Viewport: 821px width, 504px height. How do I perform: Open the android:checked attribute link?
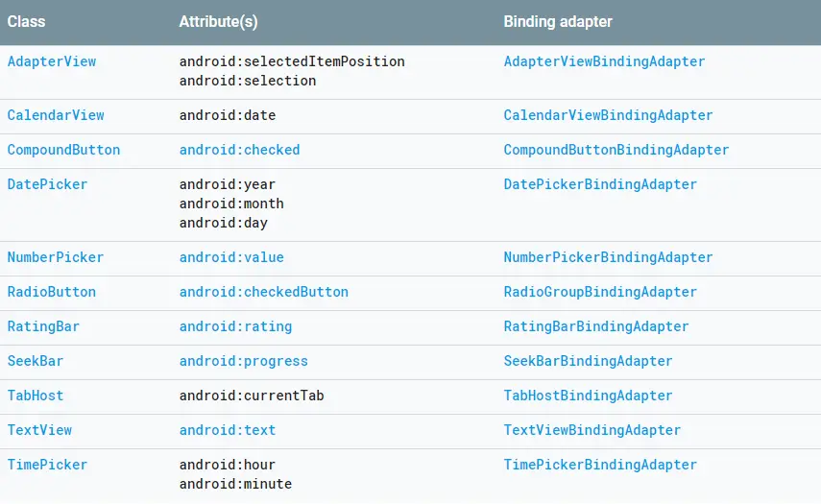pos(240,150)
